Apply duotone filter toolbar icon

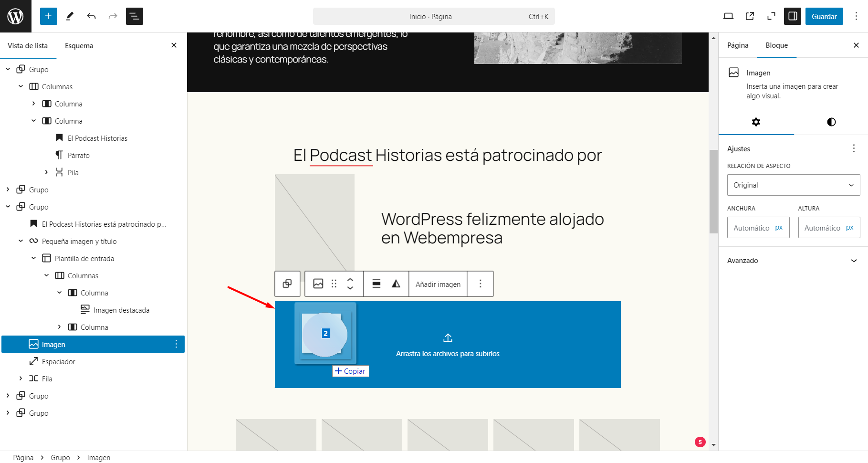[x=396, y=284]
